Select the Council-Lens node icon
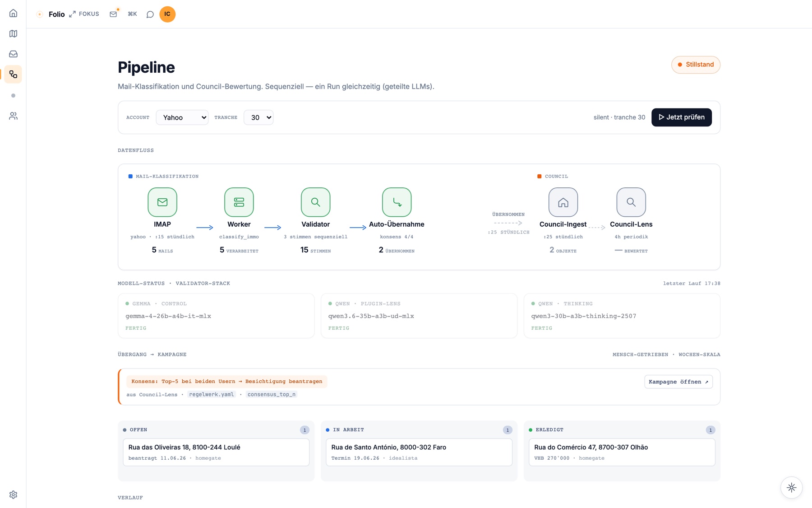812x508 pixels. (631, 202)
